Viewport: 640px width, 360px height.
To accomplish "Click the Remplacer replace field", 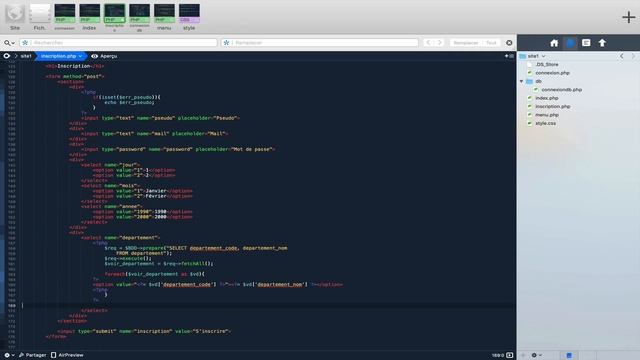I will [x=320, y=42].
